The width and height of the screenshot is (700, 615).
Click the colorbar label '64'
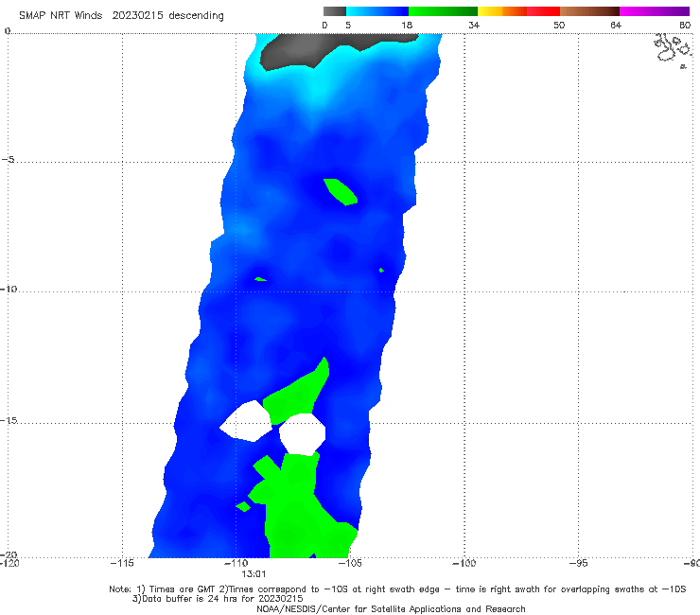point(616,25)
